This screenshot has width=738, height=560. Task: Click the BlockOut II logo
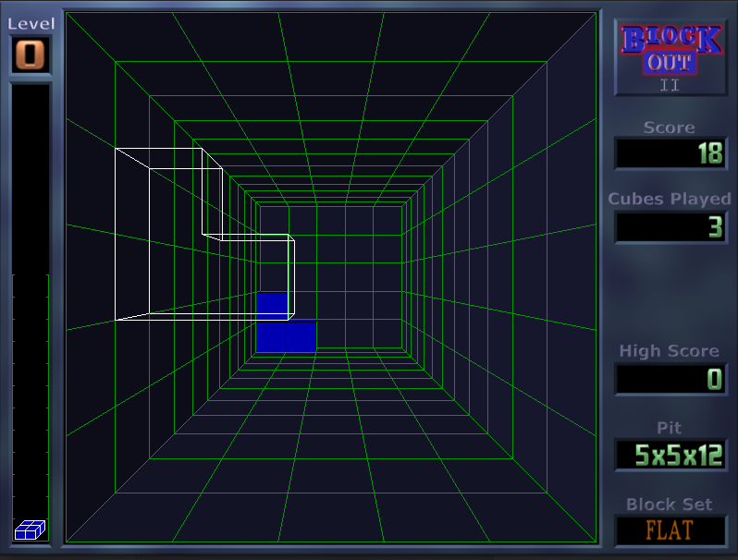click(x=671, y=58)
